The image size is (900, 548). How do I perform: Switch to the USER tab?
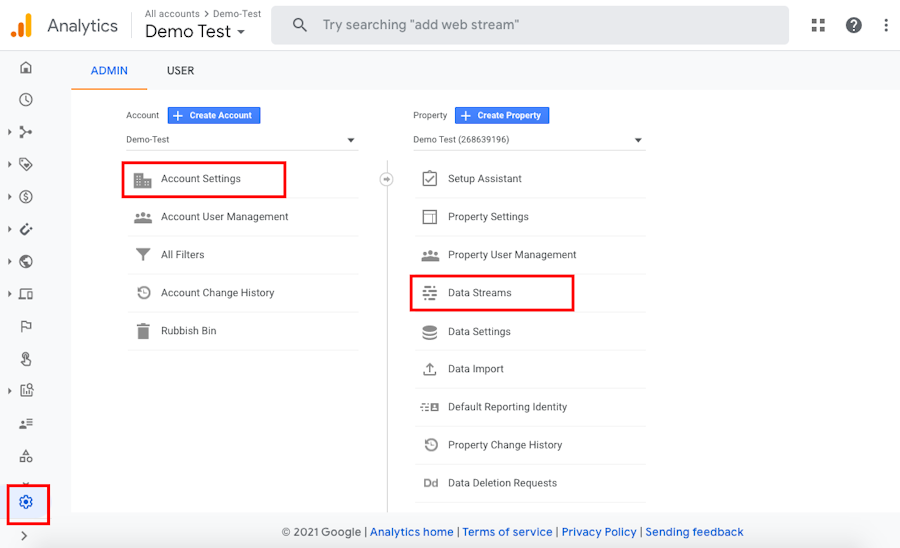click(x=180, y=71)
